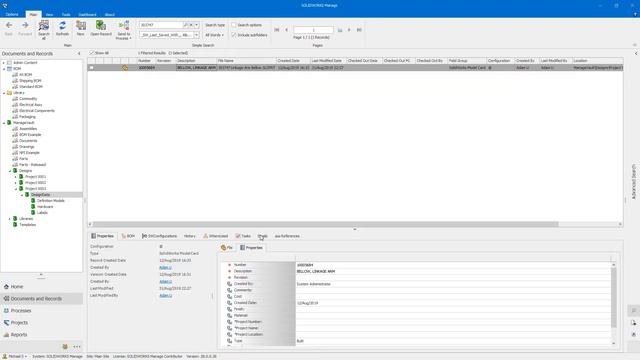This screenshot has height=360, width=640.
Task: Go to the last page of results
Action: pyautogui.click(x=359, y=30)
